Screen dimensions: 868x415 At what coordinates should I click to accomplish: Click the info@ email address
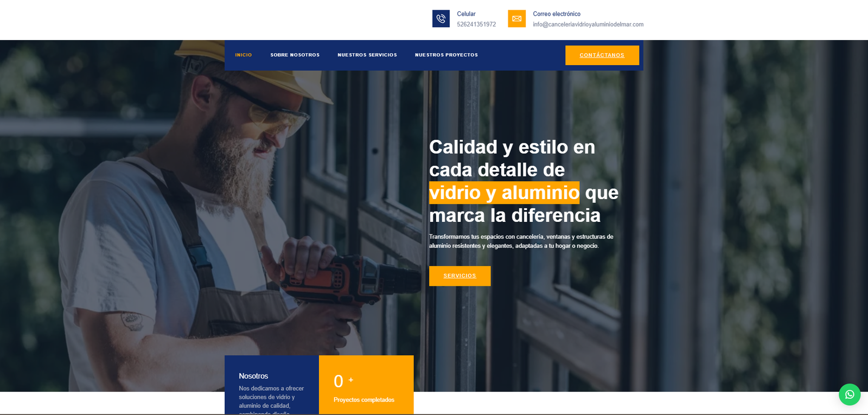tap(588, 24)
